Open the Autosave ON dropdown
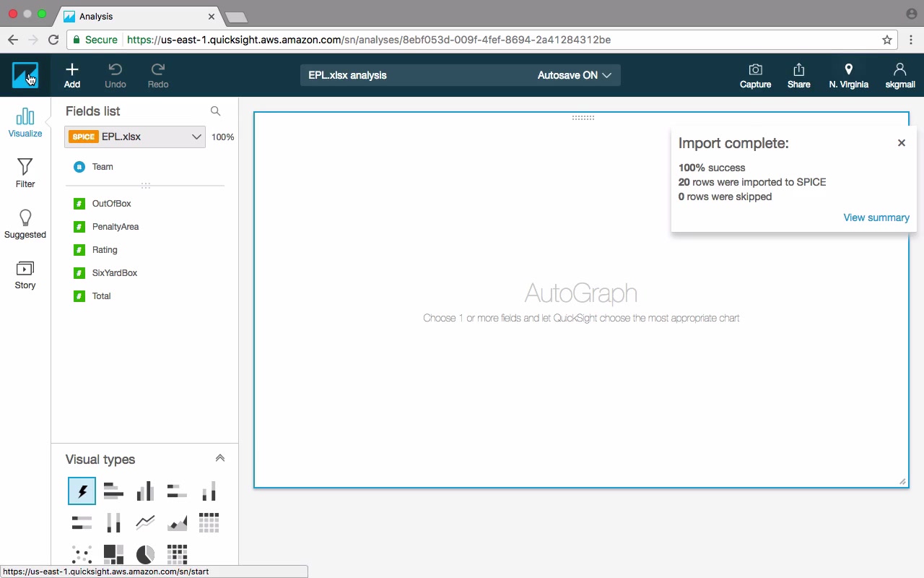 point(575,75)
